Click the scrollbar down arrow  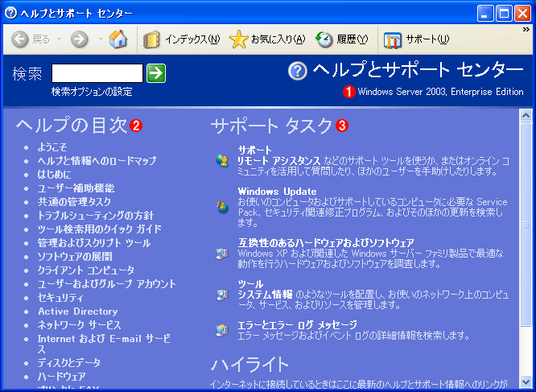click(x=526, y=382)
